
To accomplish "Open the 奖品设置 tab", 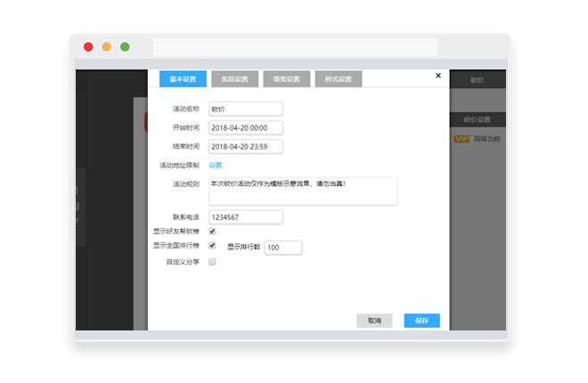I will (234, 78).
